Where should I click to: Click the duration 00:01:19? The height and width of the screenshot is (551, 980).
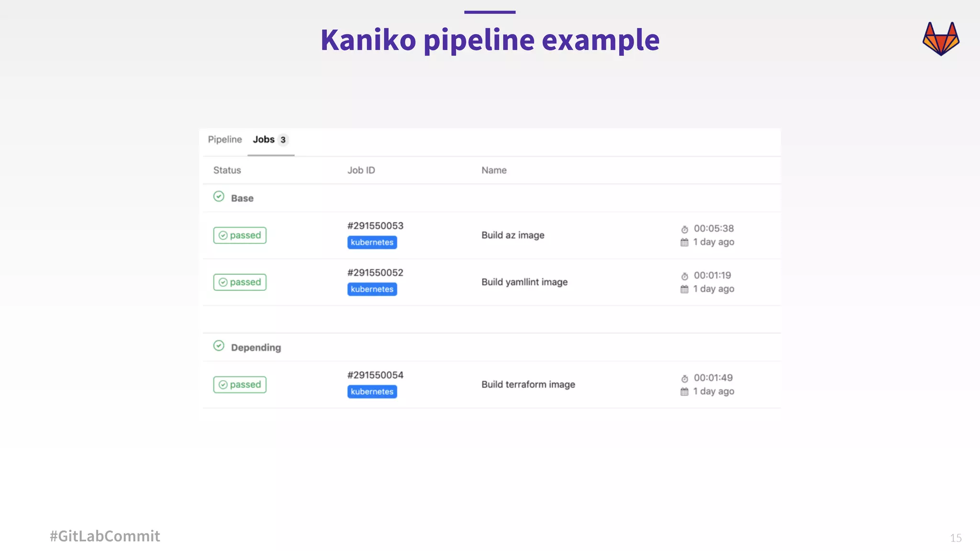[713, 275]
